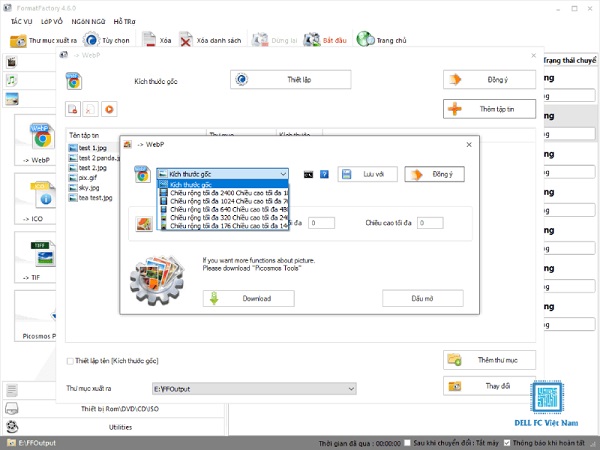Choose Chiều rộng tối đa 640 option
Screen dimensions: 600x450
[223, 209]
